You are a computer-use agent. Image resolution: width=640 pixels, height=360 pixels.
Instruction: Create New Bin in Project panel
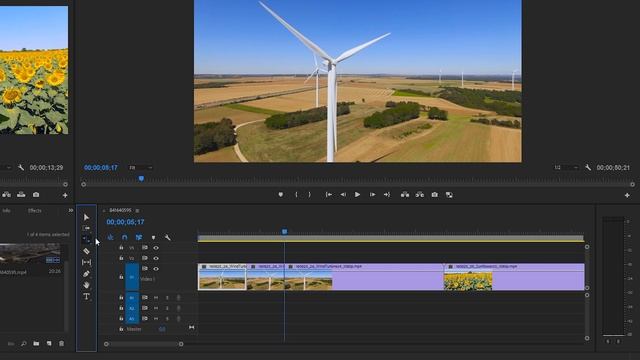click(x=36, y=344)
